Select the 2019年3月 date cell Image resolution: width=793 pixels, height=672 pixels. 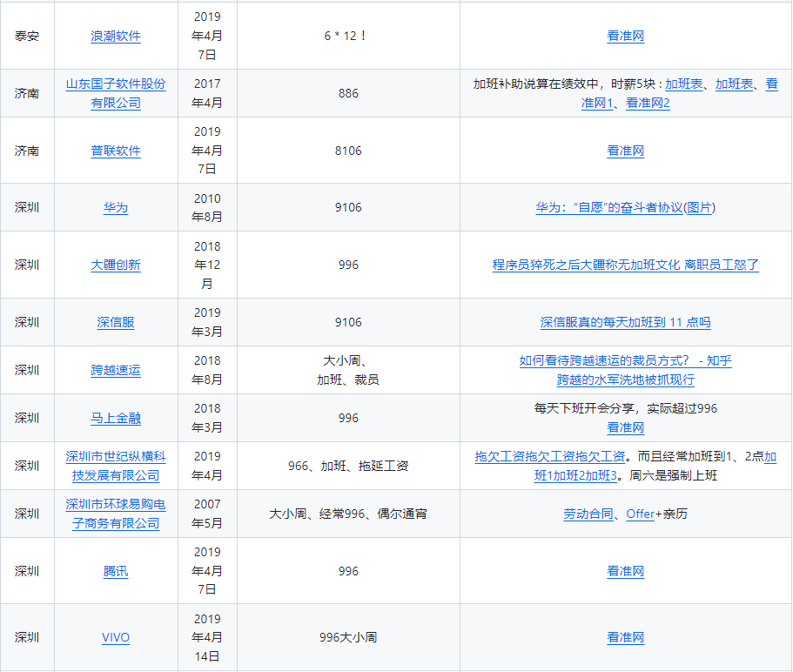click(x=207, y=323)
